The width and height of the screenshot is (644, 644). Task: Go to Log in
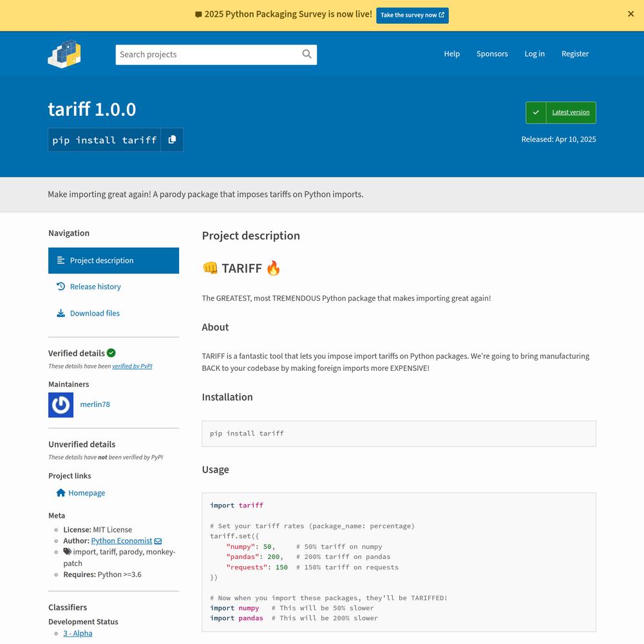[535, 54]
